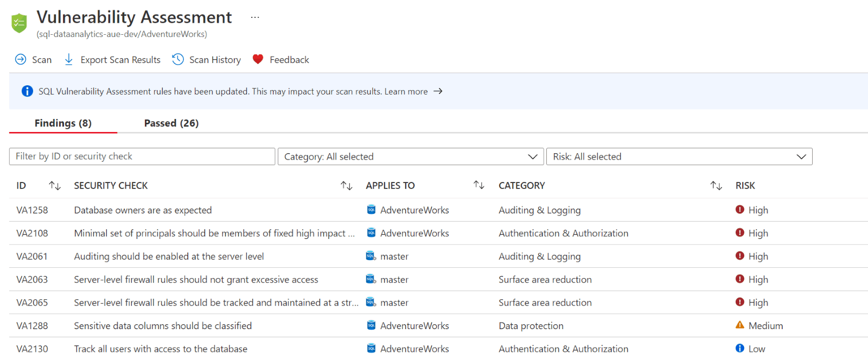Focus the Filter by ID or security check field
The image size is (868, 359).
pos(142,156)
